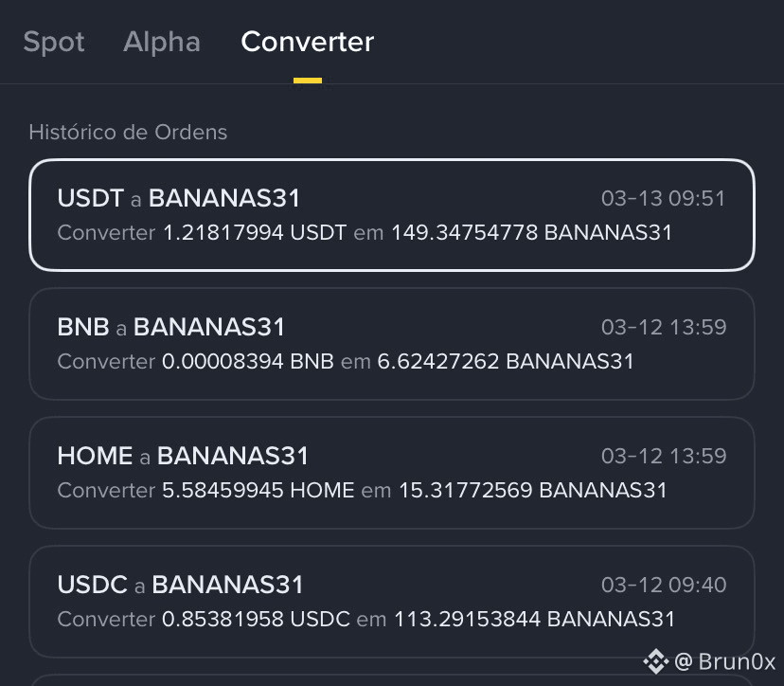784x686 pixels.
Task: Open the USDC a BANANAS31 order
Action: tap(392, 602)
